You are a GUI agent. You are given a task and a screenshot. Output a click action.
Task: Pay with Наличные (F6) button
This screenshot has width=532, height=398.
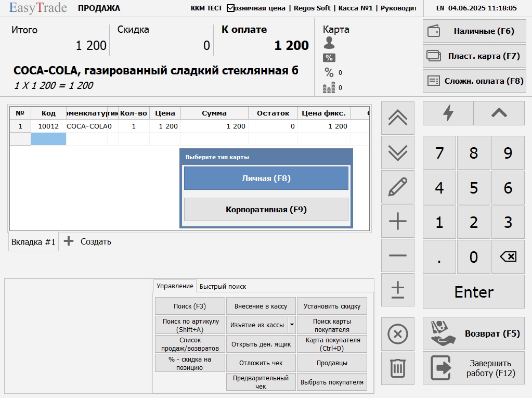474,31
